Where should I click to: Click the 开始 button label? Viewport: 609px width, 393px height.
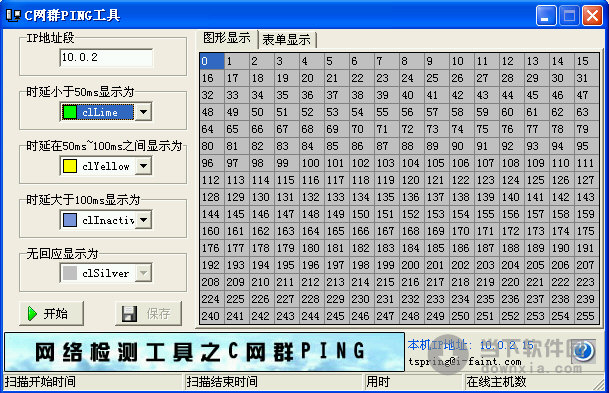pyautogui.click(x=56, y=313)
